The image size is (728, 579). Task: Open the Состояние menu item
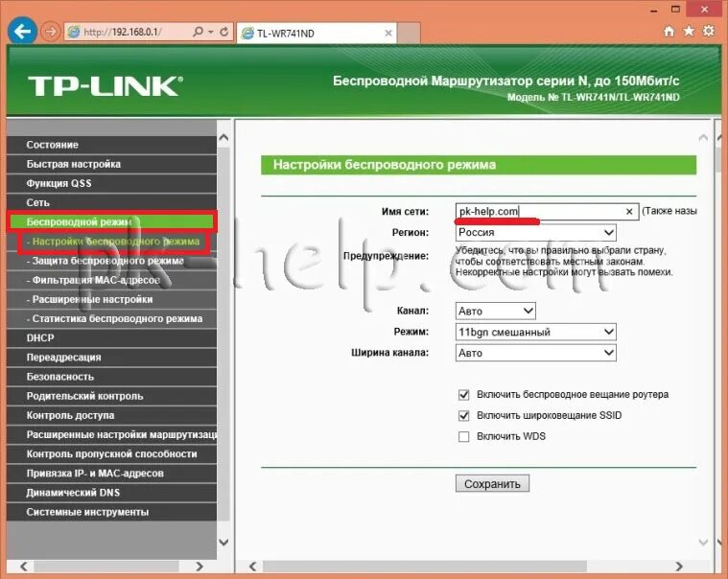click(111, 145)
